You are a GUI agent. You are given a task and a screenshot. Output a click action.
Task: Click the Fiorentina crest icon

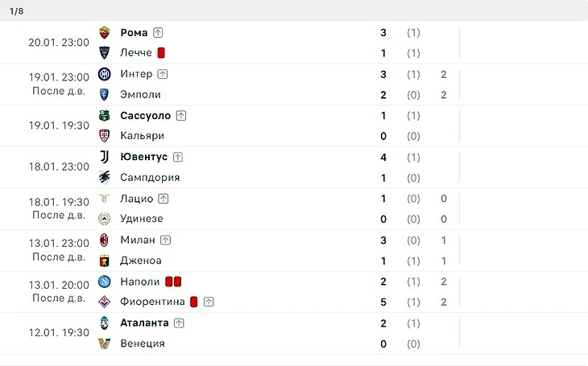pos(104,302)
